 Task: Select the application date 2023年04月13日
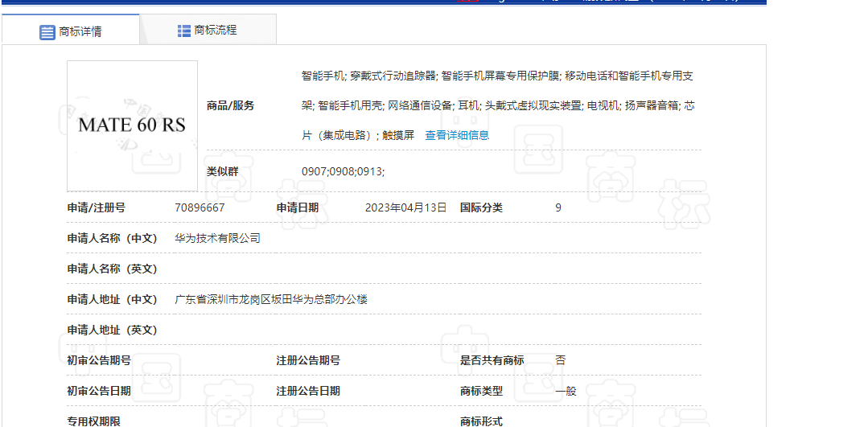pyautogui.click(x=405, y=208)
